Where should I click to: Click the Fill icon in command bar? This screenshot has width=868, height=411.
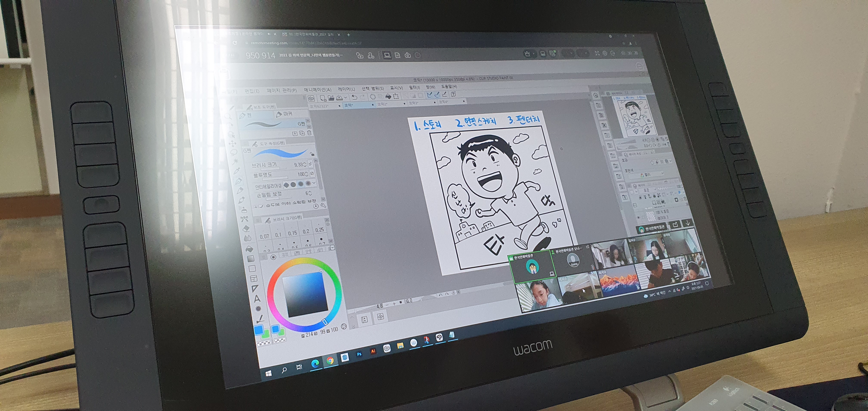pos(388,97)
